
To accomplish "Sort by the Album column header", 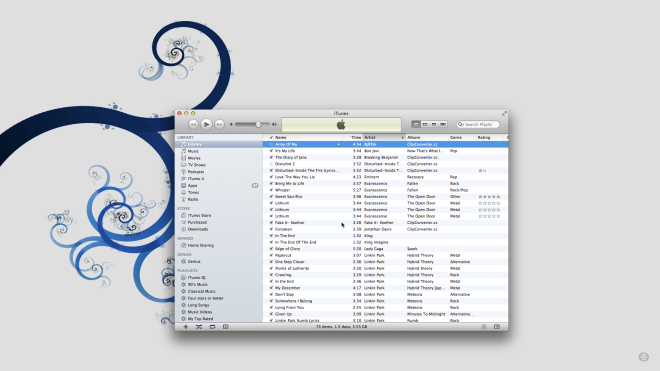I will click(x=427, y=137).
